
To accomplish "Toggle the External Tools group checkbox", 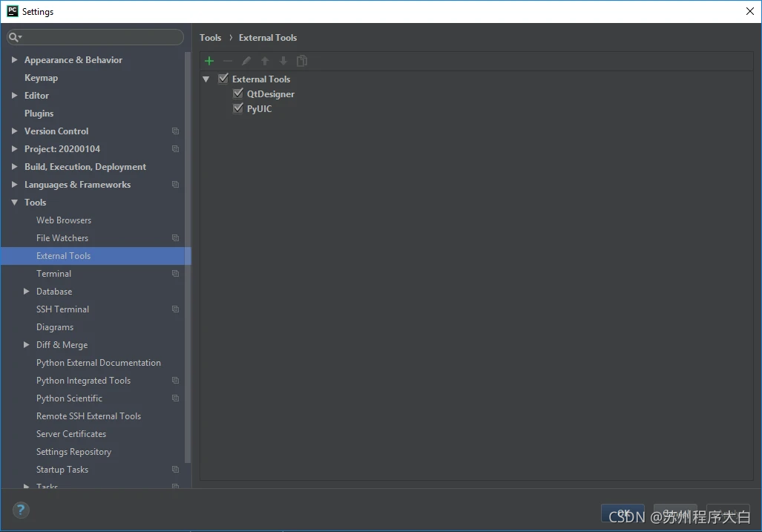I will click(x=223, y=78).
